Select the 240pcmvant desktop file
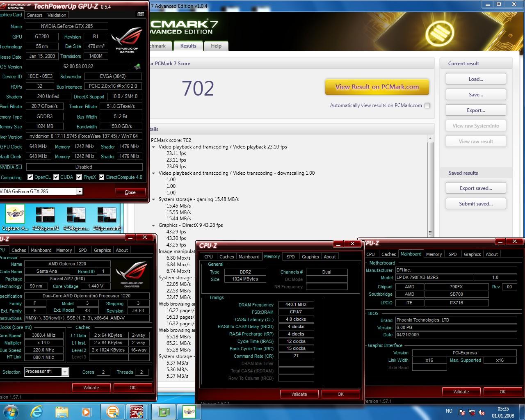Image resolution: width=525 pixels, height=420 pixels. 106,218
